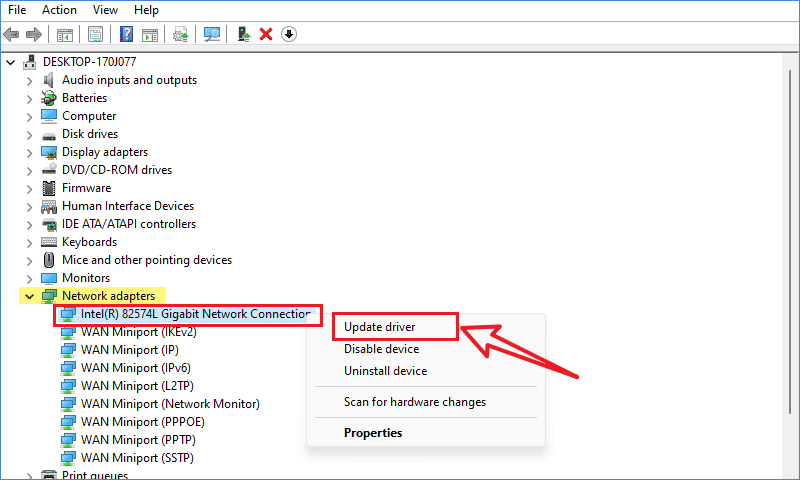Click the Forward arrow in the toolbar
Image resolution: width=800 pixels, height=480 pixels.
click(34, 35)
